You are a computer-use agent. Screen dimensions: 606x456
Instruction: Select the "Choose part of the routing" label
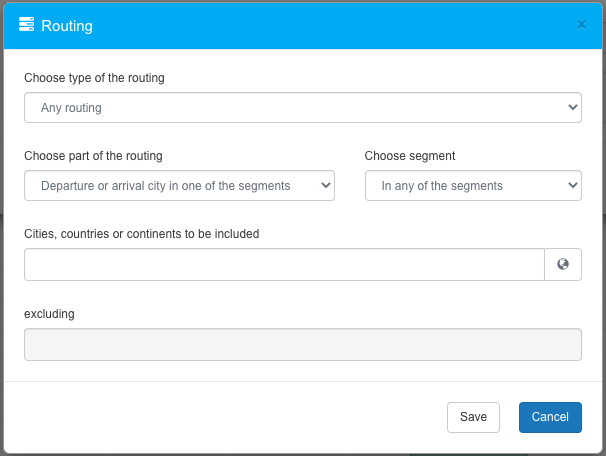[x=93, y=156]
